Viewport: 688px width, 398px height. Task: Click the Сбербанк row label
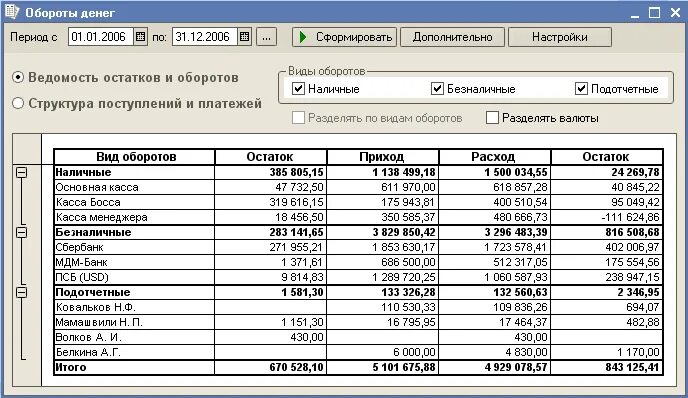(79, 247)
